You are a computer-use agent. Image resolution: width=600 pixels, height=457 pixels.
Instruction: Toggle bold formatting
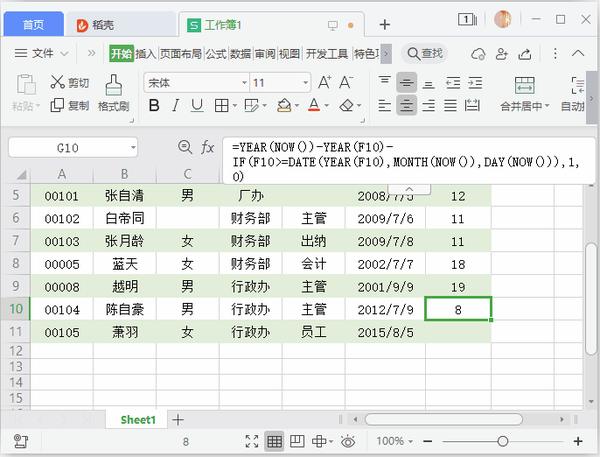[x=154, y=105]
